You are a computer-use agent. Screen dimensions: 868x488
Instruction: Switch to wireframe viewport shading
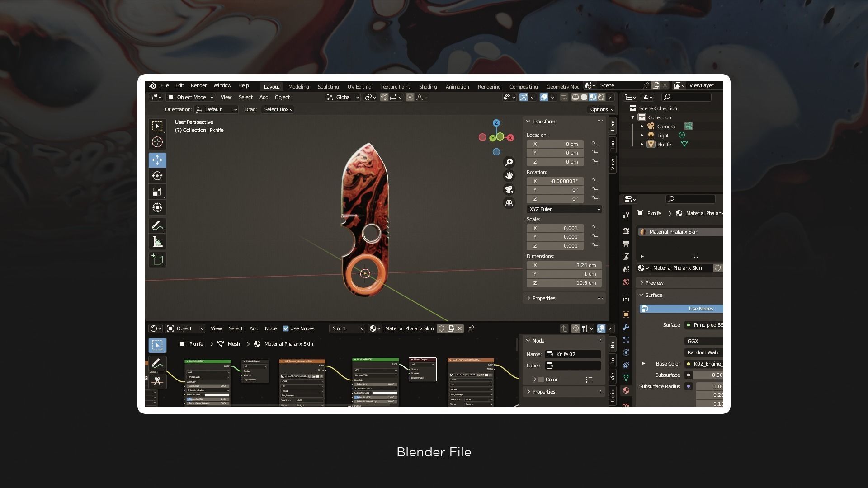(x=576, y=97)
